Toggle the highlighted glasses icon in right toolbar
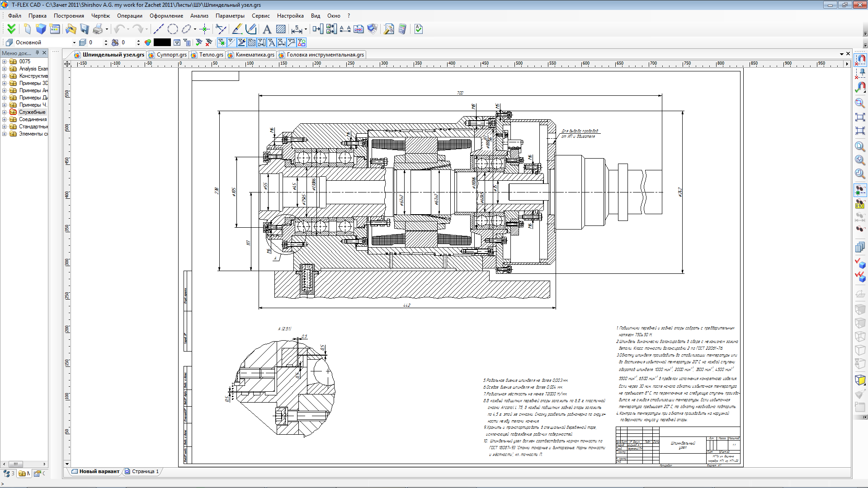Viewport: 868px width, 488px height. click(x=860, y=190)
